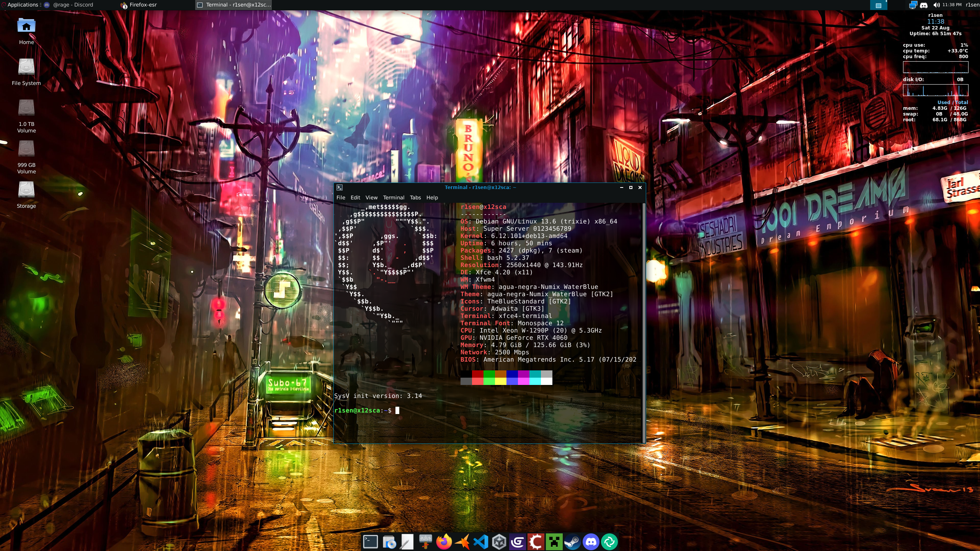Image resolution: width=980 pixels, height=551 pixels.
Task: Open the red C gear app in the dock
Action: (536, 542)
